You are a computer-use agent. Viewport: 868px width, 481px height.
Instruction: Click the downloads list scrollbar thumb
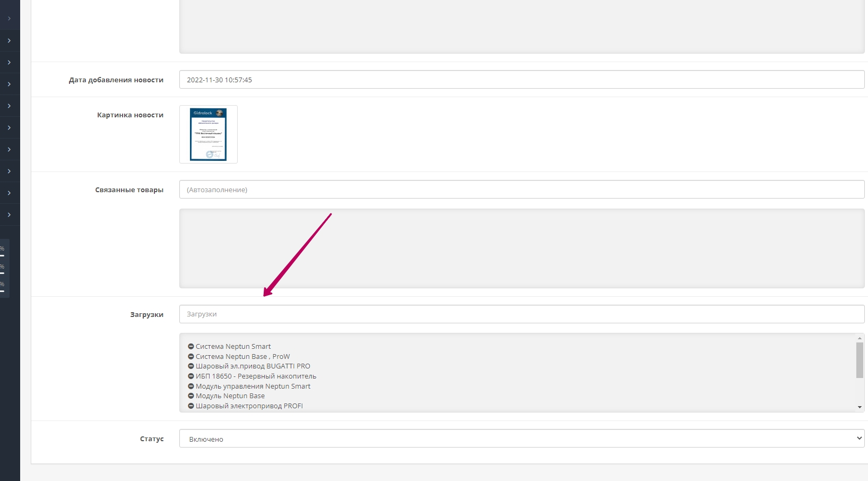point(860,360)
